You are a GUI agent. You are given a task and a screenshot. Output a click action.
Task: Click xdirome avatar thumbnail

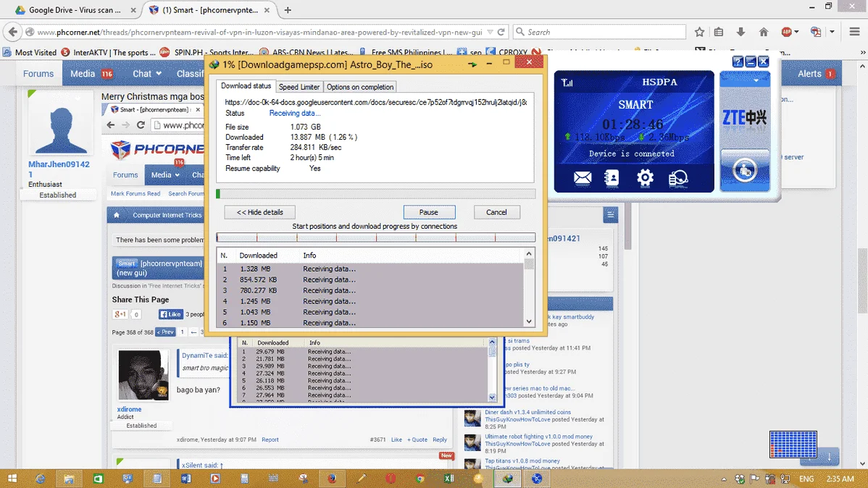143,375
